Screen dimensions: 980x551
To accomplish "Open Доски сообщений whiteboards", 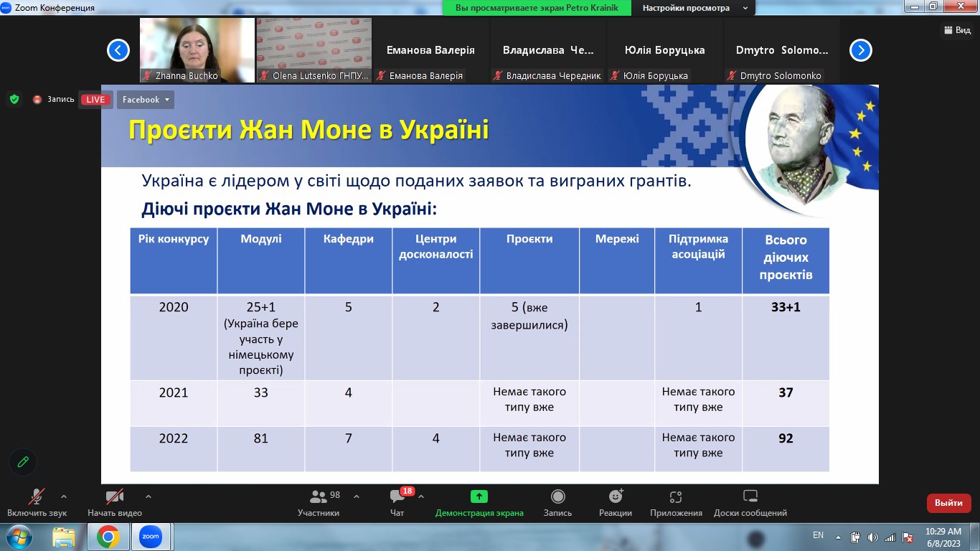I will point(750,502).
